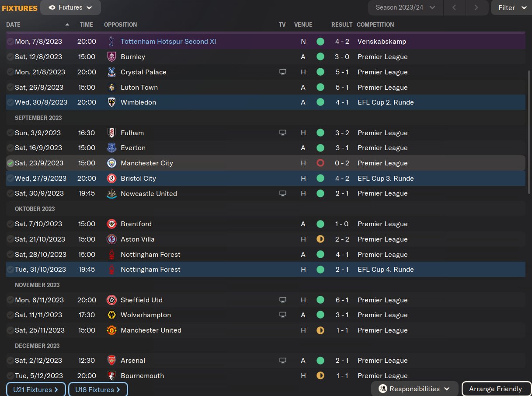The image size is (532, 396).
Task: Open the Fixtures view dropdown
Action: (70, 7)
